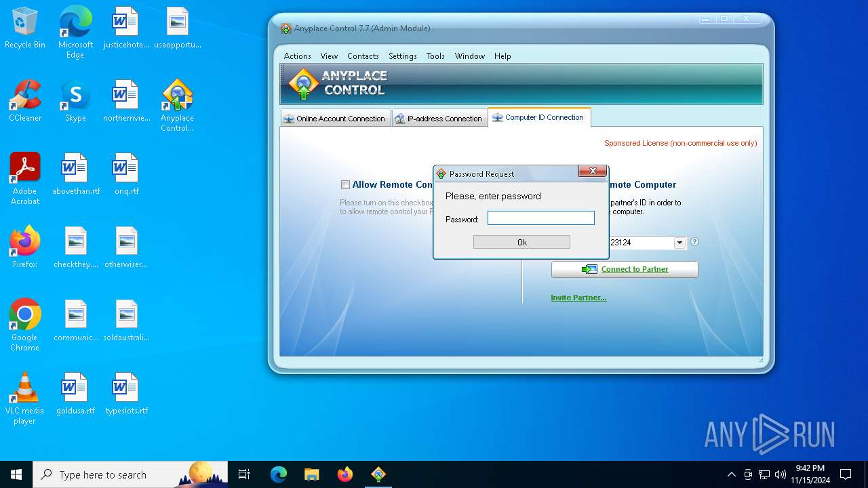Open goldusa.rtf file on desktop
This screenshot has width=868, height=488.
pos(75,394)
